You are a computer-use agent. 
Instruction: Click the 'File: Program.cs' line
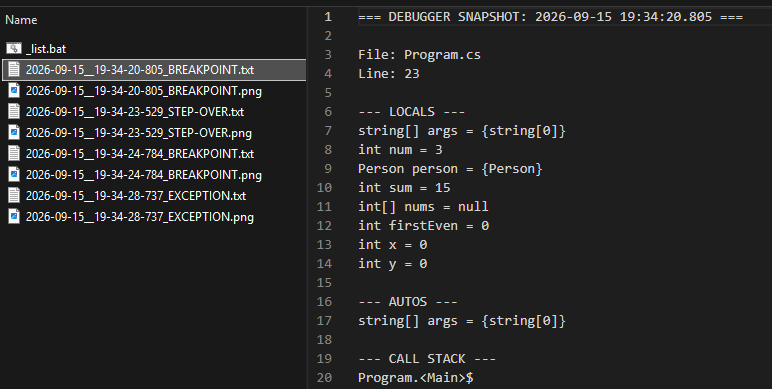pyautogui.click(x=419, y=54)
